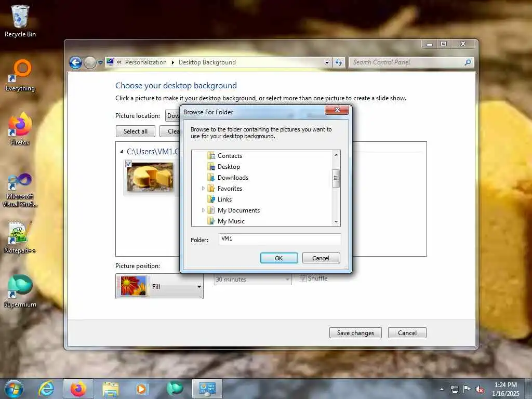
Task: Expand the Favorites tree node arrow
Action: pos(203,188)
